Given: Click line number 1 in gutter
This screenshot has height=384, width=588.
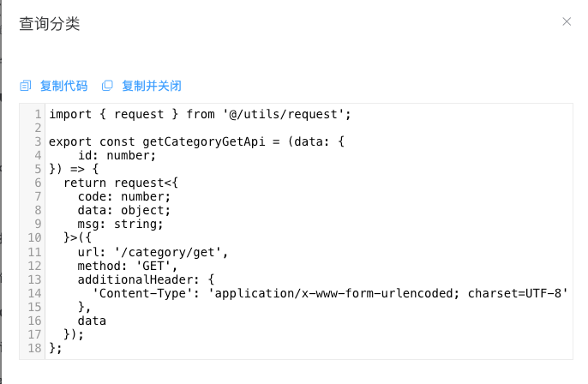Looking at the screenshot, I should pyautogui.click(x=39, y=114).
